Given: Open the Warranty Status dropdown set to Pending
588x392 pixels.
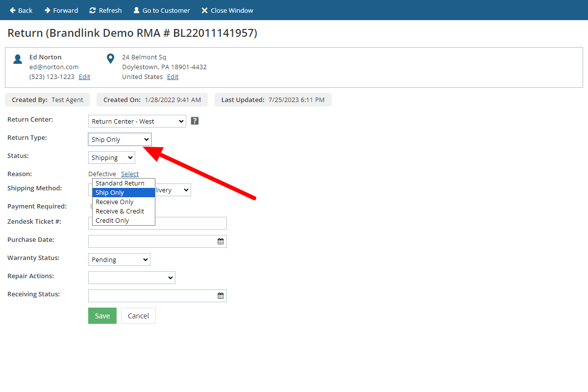Looking at the screenshot, I should [119, 259].
